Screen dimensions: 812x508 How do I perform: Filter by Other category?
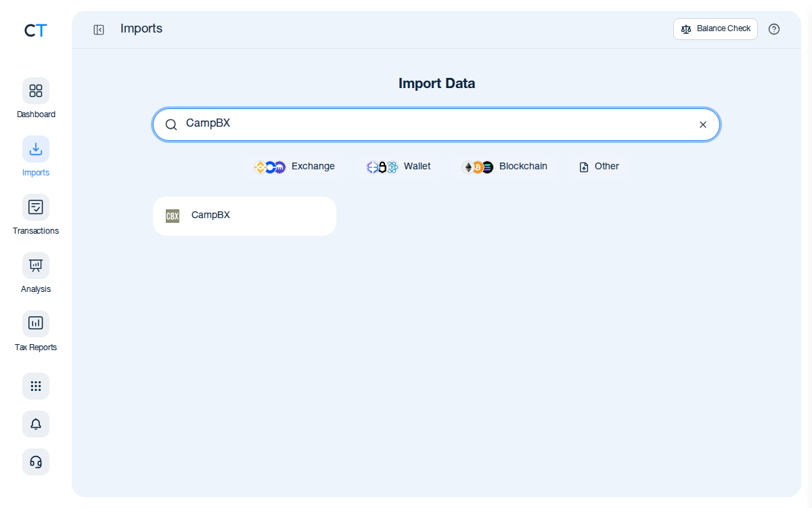click(600, 167)
